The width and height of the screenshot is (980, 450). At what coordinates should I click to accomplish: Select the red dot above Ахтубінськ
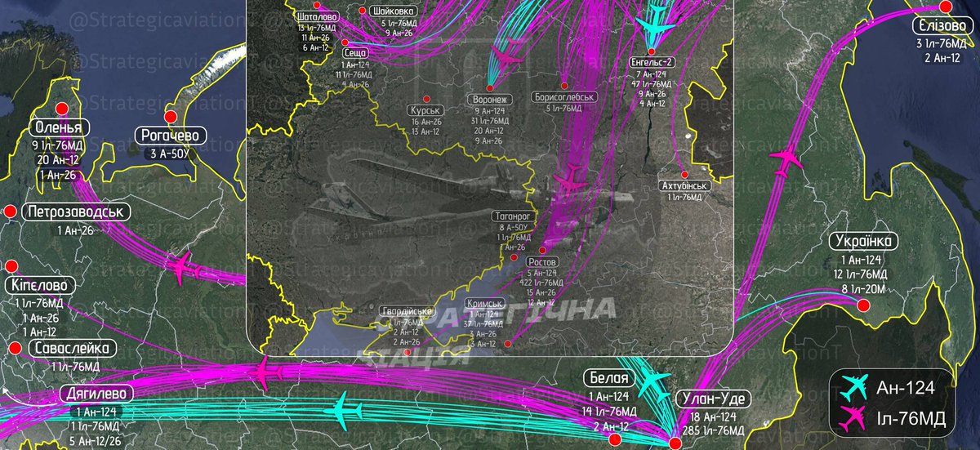pyautogui.click(x=684, y=174)
